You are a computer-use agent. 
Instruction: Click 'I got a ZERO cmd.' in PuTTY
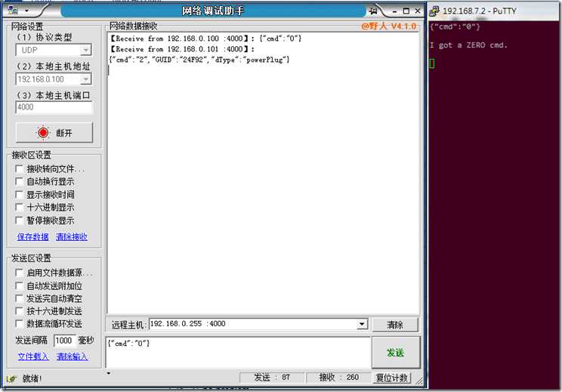pos(468,45)
